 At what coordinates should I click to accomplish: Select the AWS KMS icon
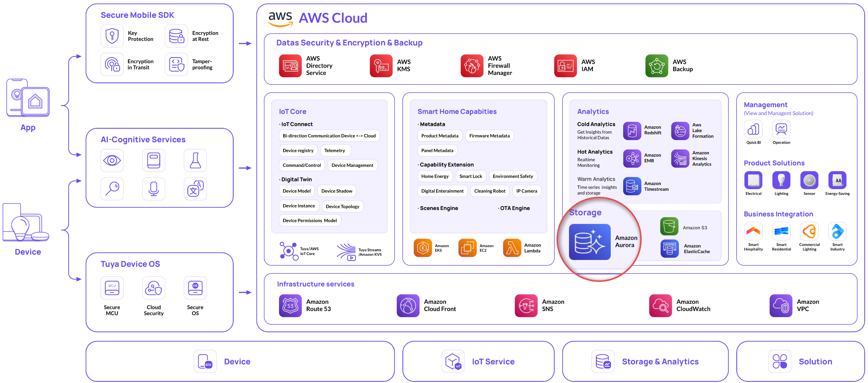pyautogui.click(x=381, y=66)
